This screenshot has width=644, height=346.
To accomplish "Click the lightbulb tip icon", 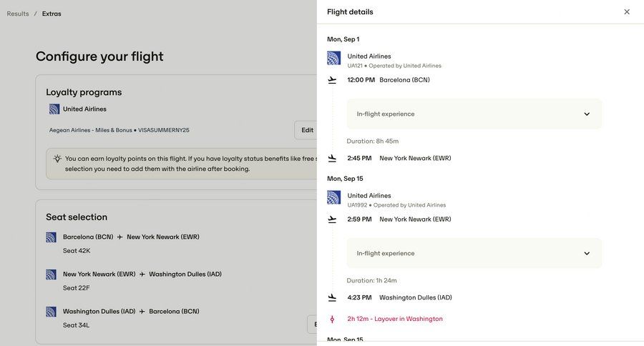I will 57,159.
